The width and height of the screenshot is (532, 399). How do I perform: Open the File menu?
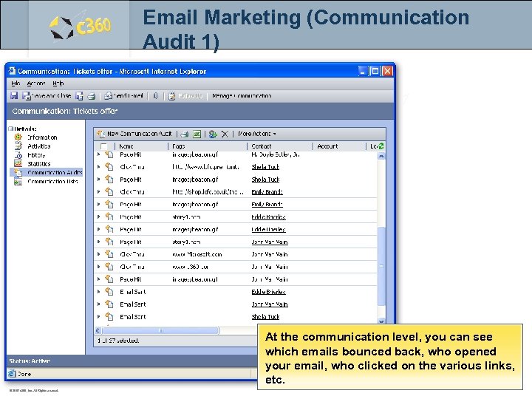point(16,83)
